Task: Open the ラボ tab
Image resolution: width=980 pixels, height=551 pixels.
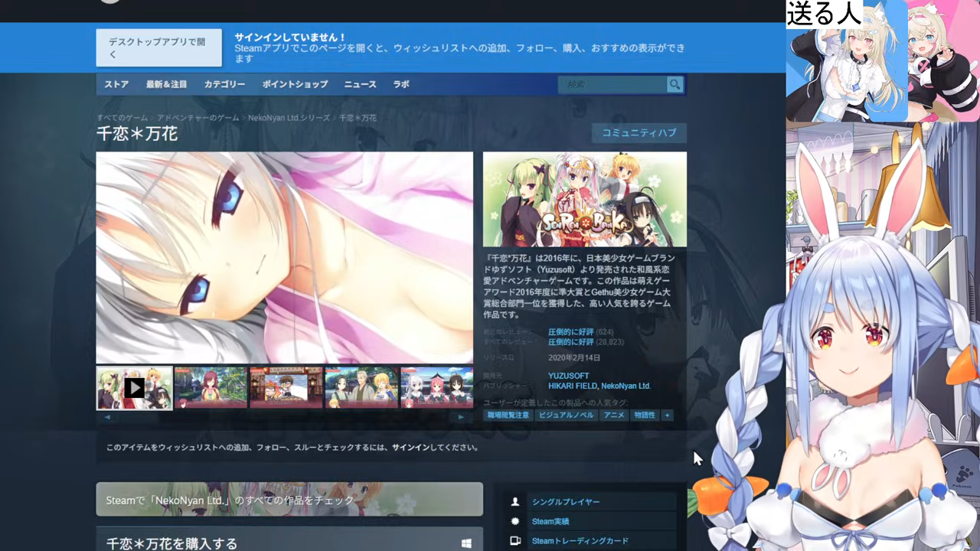Action: point(401,84)
